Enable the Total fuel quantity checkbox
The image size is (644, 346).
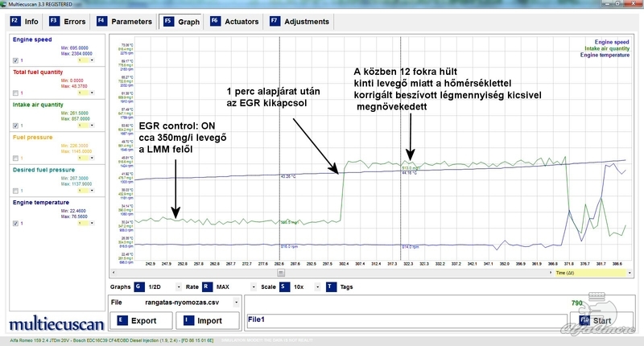(x=16, y=92)
